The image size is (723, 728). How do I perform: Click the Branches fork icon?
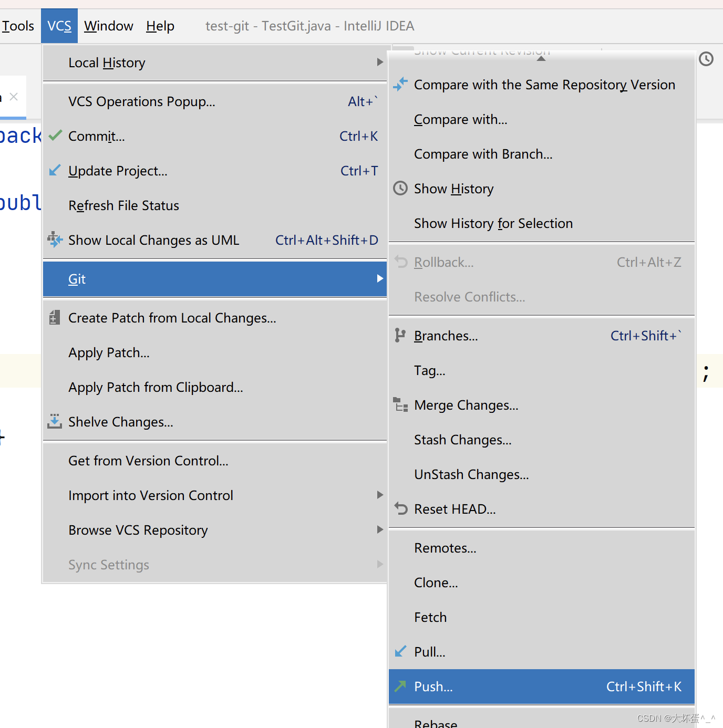(400, 335)
